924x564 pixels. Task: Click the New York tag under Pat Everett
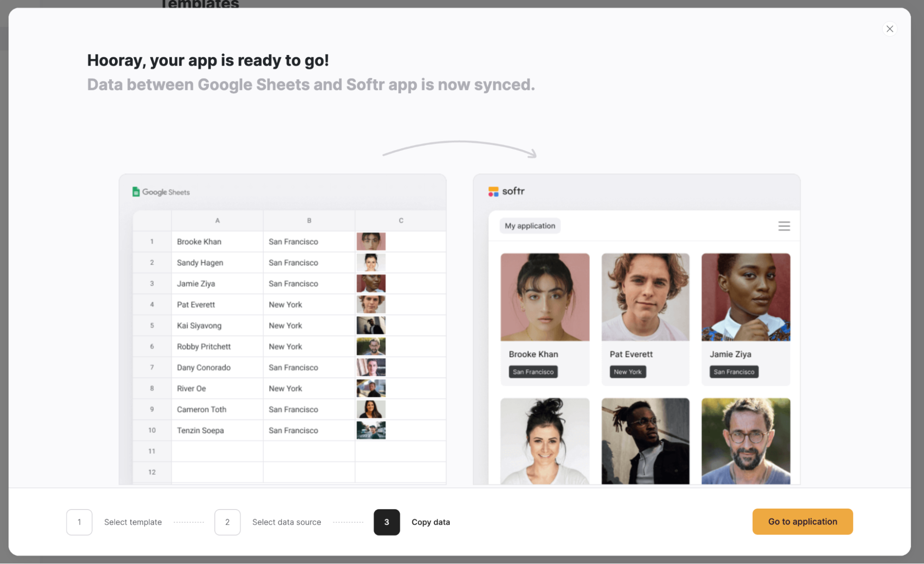pyautogui.click(x=628, y=372)
